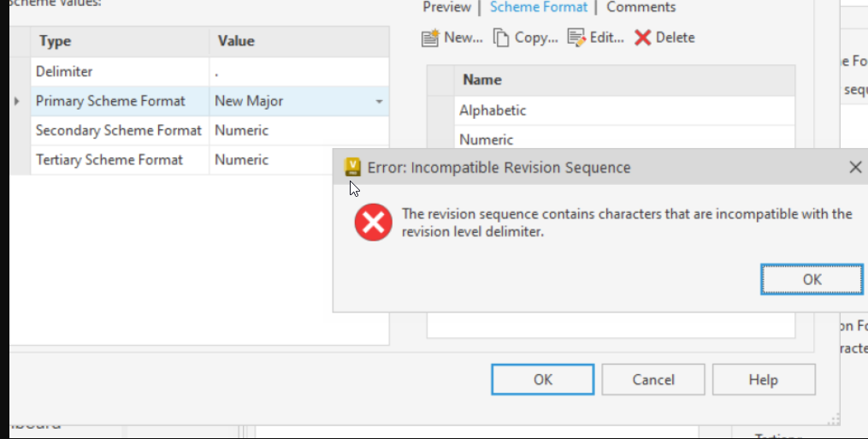Click the New scheme format icon
868x439 pixels.
pos(431,38)
